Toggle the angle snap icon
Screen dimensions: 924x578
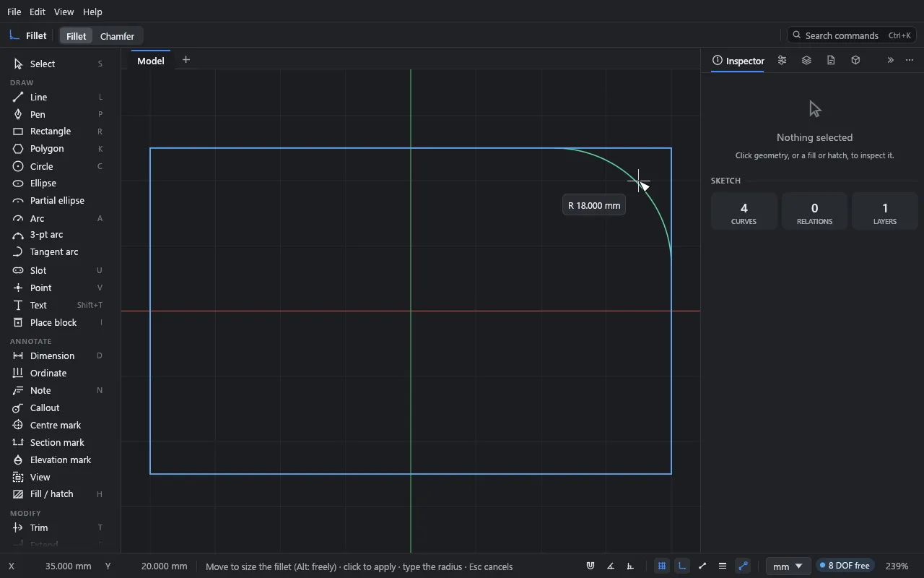tap(611, 566)
